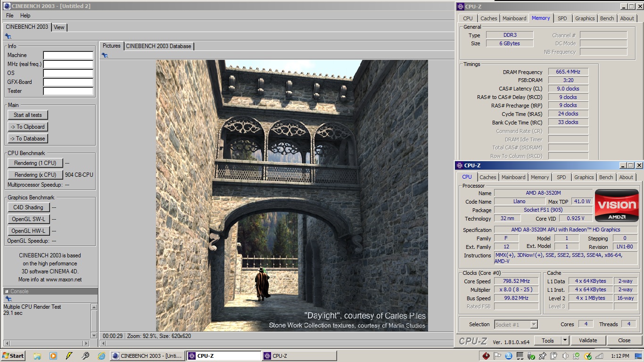Click the rendered Daylight image
Screen dimensions: 644x362
(x=292, y=196)
